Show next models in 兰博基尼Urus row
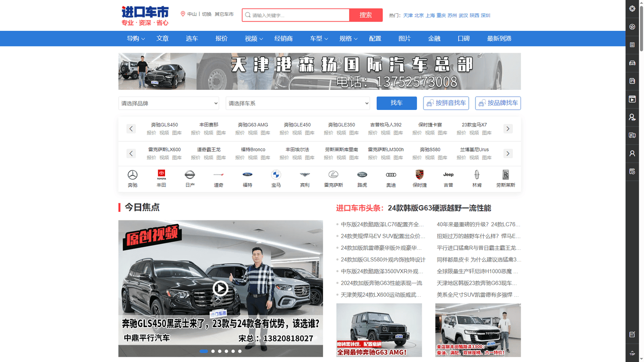Image resolution: width=644 pixels, height=362 pixels. pos(508,153)
